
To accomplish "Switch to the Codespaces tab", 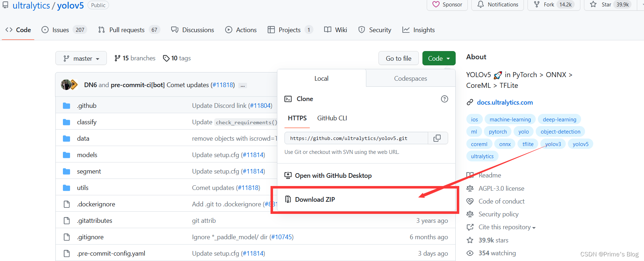I will [x=411, y=79].
